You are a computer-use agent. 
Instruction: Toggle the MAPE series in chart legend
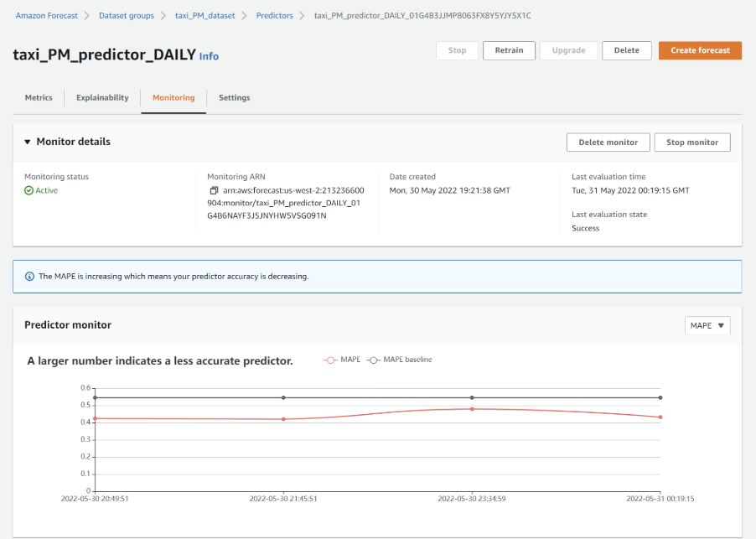343,360
